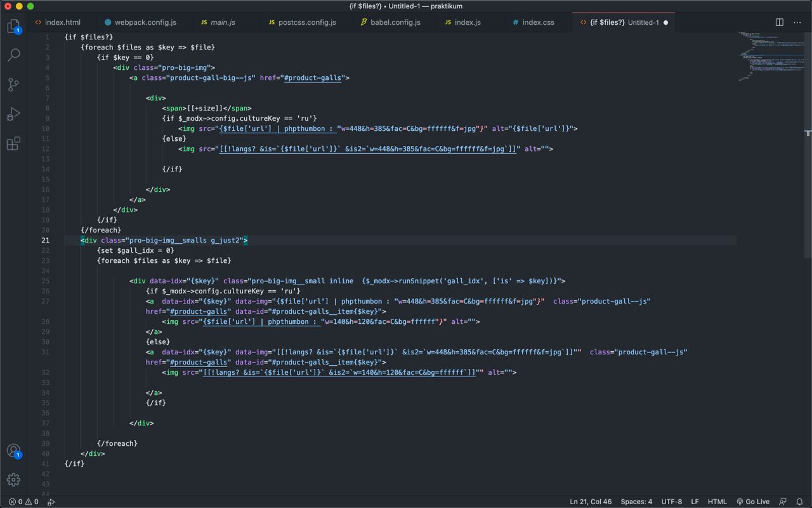Click the Go Live button
The image size is (812, 508).
pyautogui.click(x=753, y=502)
